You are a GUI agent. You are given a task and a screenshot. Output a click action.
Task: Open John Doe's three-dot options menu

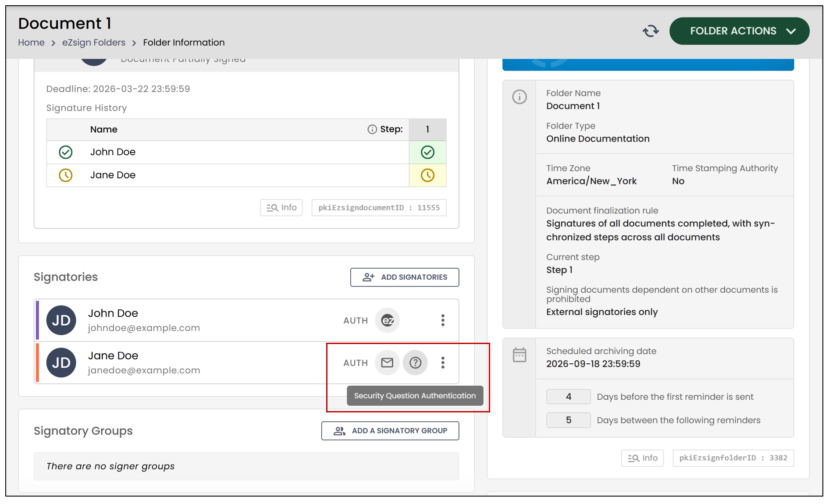[443, 320]
